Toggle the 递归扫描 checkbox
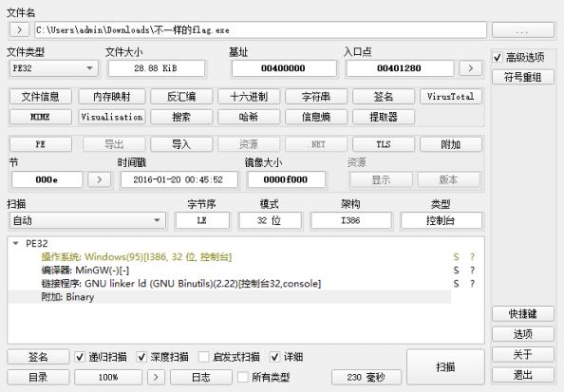The image size is (564, 392). coord(80,357)
